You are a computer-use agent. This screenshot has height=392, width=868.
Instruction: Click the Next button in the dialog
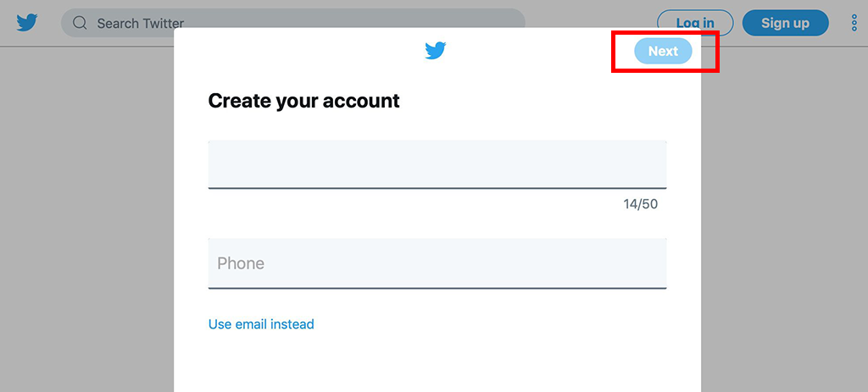(x=663, y=51)
